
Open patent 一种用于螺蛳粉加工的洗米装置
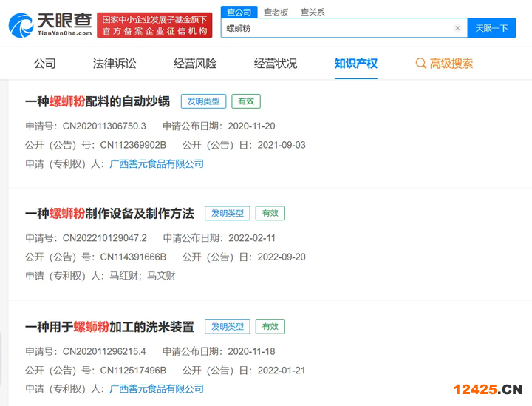[x=109, y=327]
